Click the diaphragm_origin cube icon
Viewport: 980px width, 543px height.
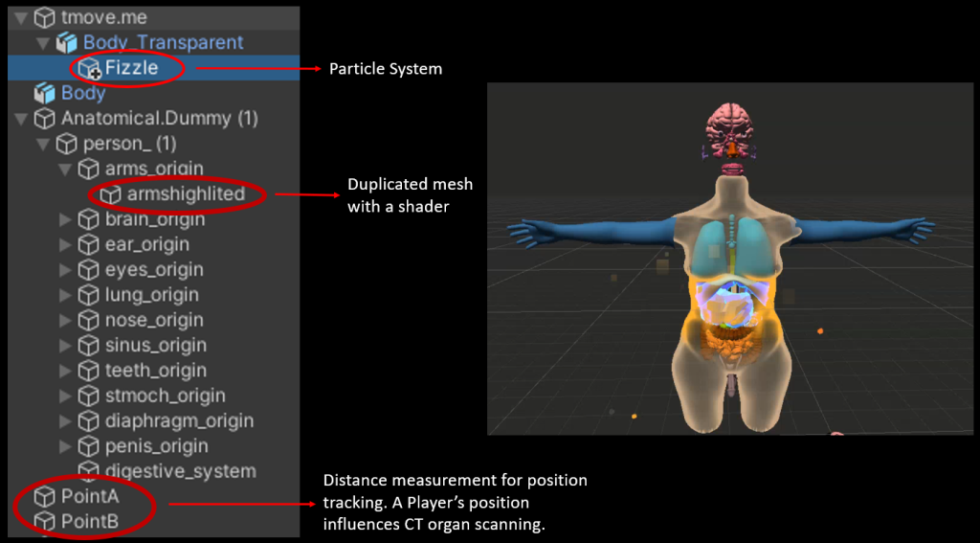point(89,421)
